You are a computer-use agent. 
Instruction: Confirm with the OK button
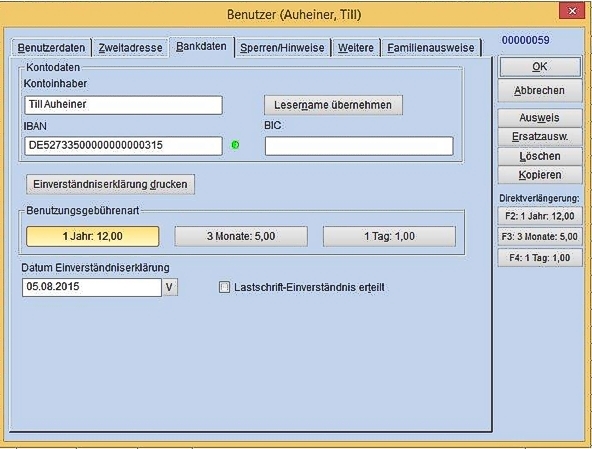pyautogui.click(x=540, y=67)
